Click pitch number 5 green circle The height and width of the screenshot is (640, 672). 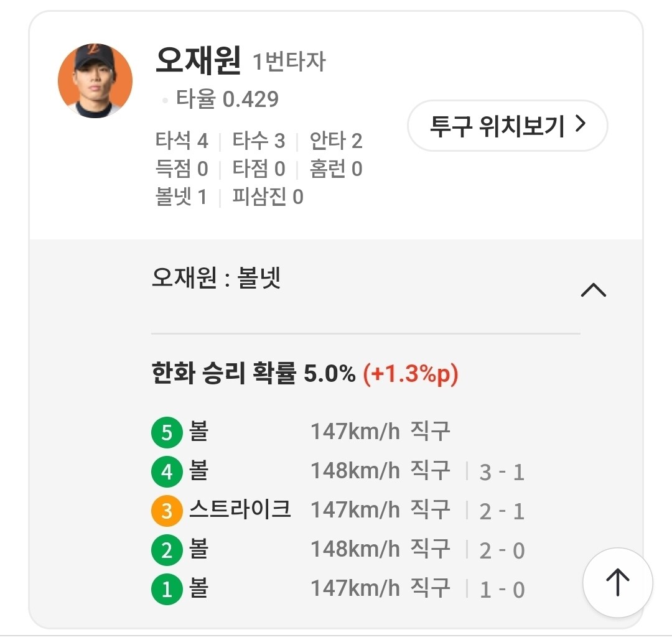coord(167,433)
